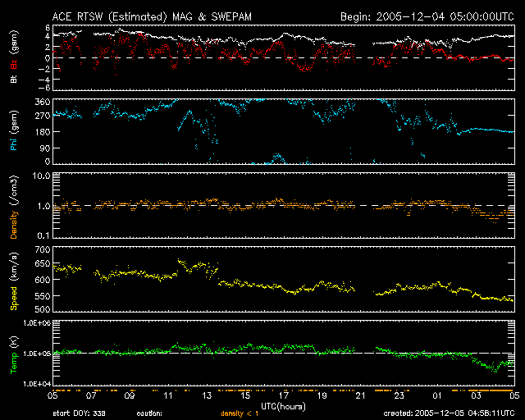Click the "17" hour label on the time axis
525x420 pixels.
click(284, 396)
